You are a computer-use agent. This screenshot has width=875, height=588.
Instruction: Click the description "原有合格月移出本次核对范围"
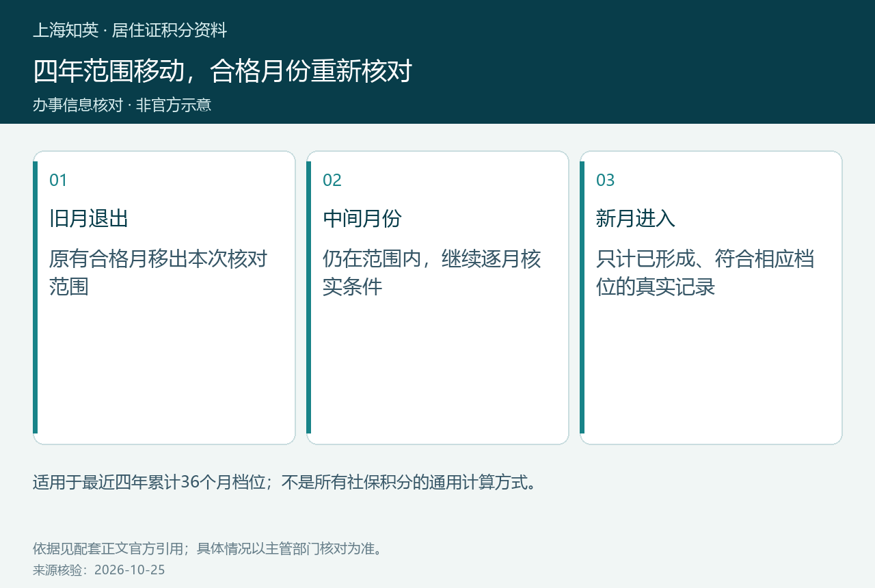coord(159,272)
